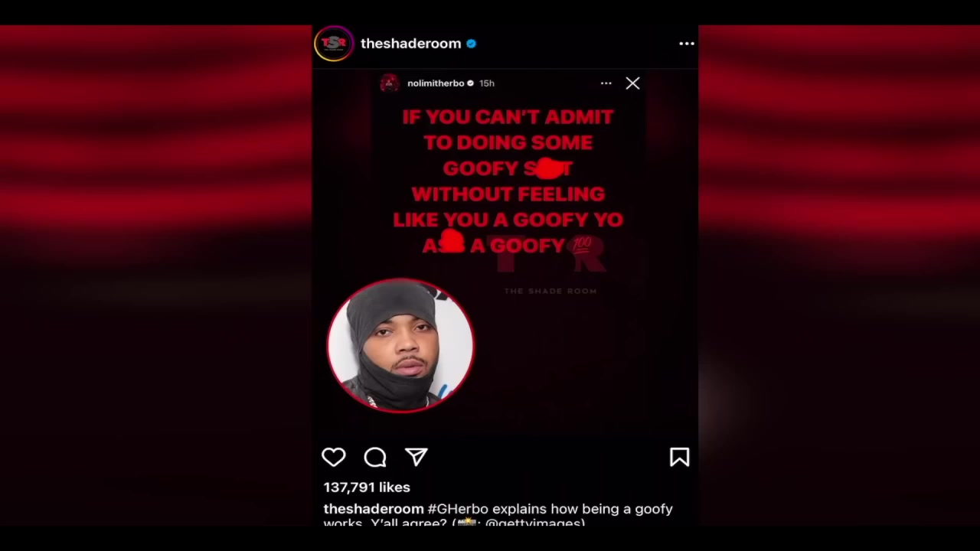The height and width of the screenshot is (551, 980).
Task: Visit the nolimitherbo username link
Action: (436, 83)
